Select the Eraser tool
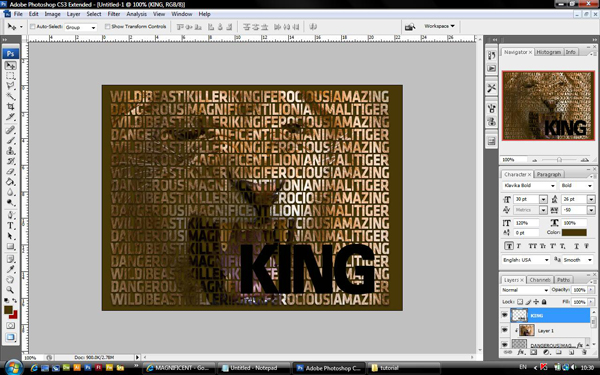The image size is (600, 375). coord(10,171)
